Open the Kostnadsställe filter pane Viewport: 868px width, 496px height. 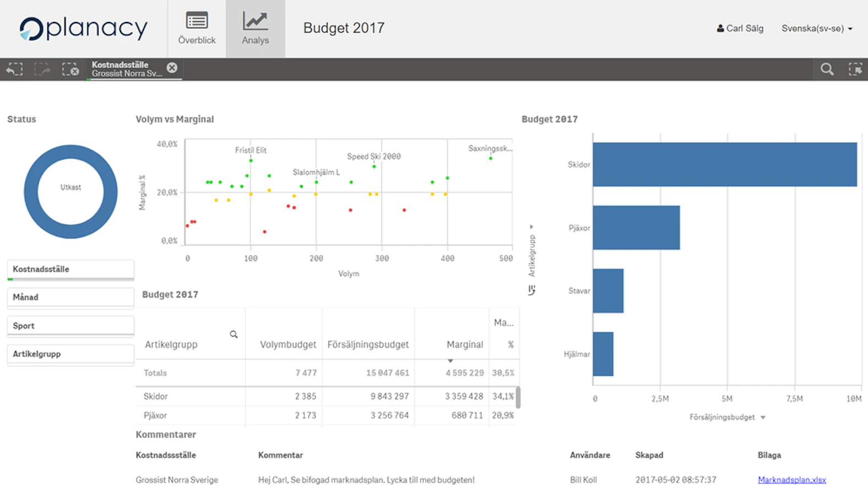point(70,269)
